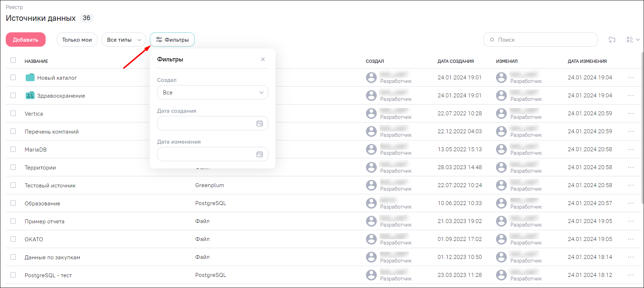Check the Vertica row checkbox
Screen dimensions: 644x288
[13, 113]
